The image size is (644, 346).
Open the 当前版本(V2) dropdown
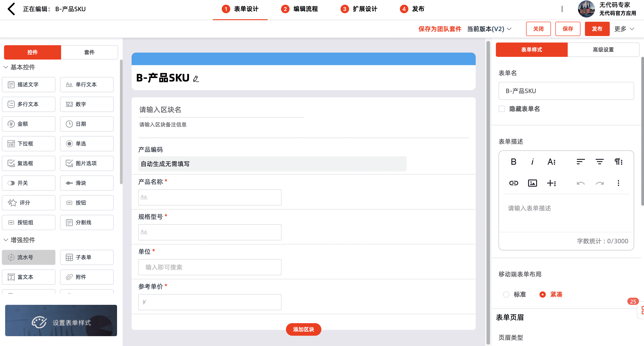click(x=489, y=29)
